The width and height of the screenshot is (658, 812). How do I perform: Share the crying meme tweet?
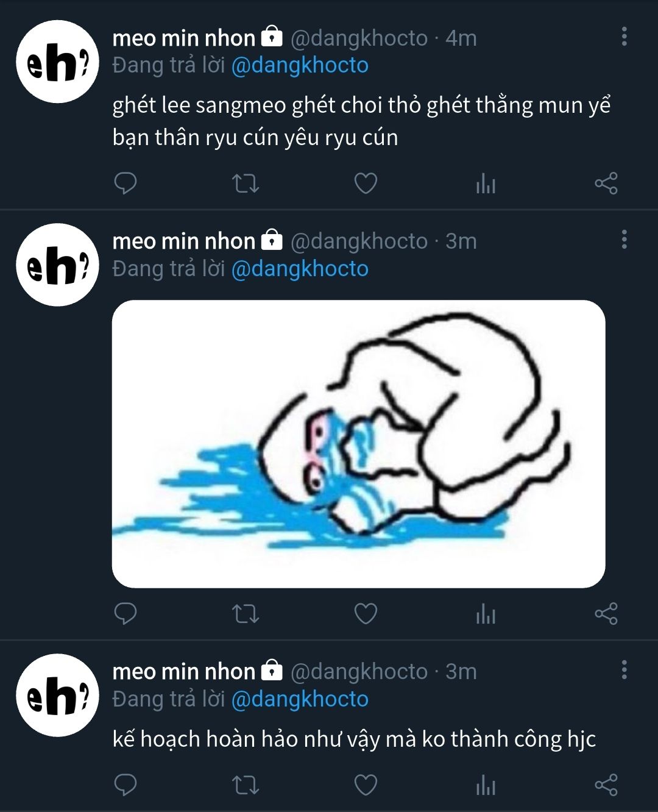click(x=606, y=613)
